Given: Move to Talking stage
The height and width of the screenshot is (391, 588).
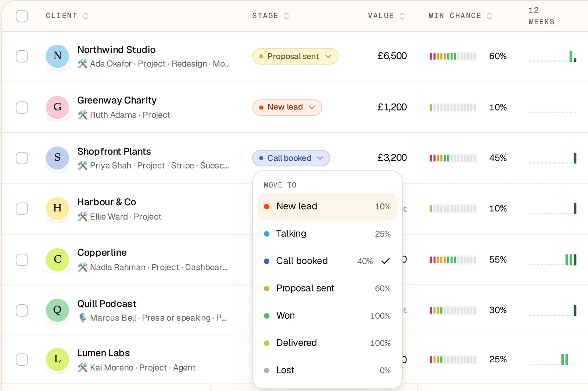Looking at the screenshot, I should click(x=327, y=234).
